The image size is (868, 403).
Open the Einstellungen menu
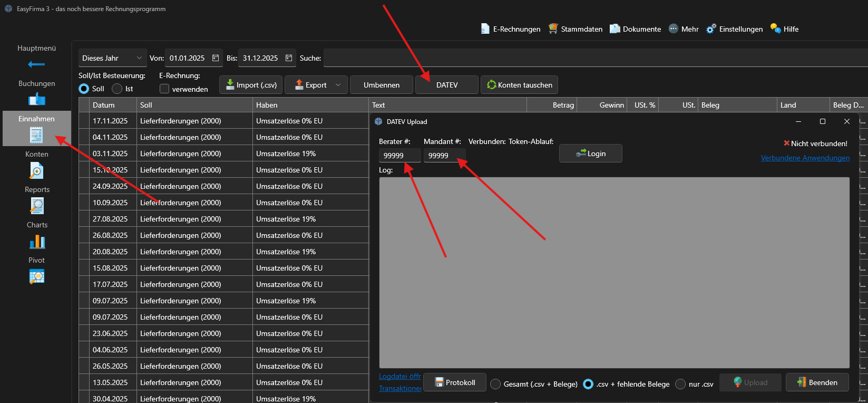coord(735,29)
